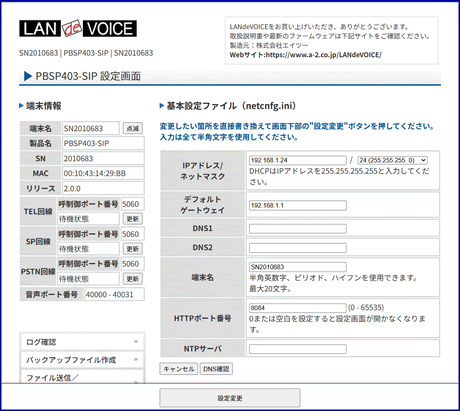Click the 端末情報 section heading
Viewport: 460px width, 411px height.
pos(43,106)
